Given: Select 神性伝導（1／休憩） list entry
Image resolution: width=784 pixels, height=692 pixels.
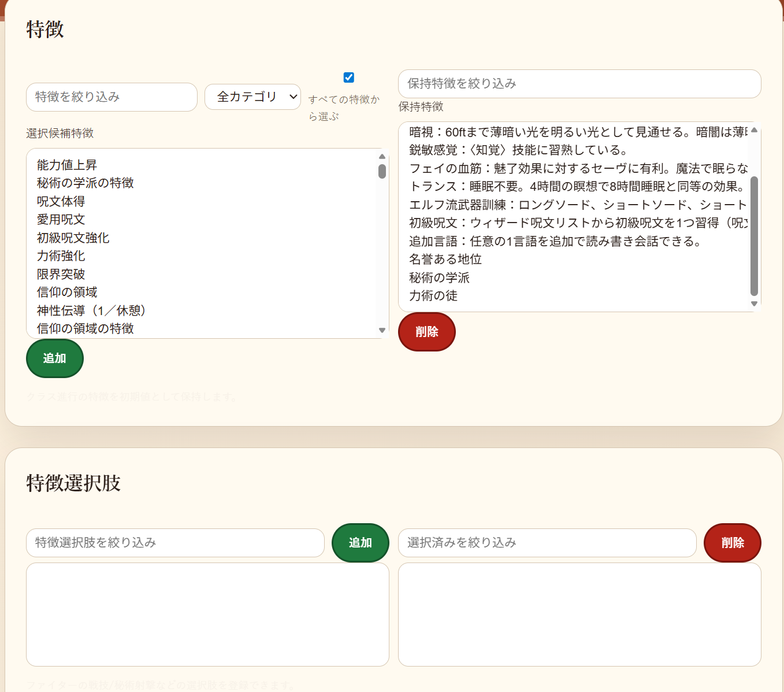Looking at the screenshot, I should (x=91, y=310).
